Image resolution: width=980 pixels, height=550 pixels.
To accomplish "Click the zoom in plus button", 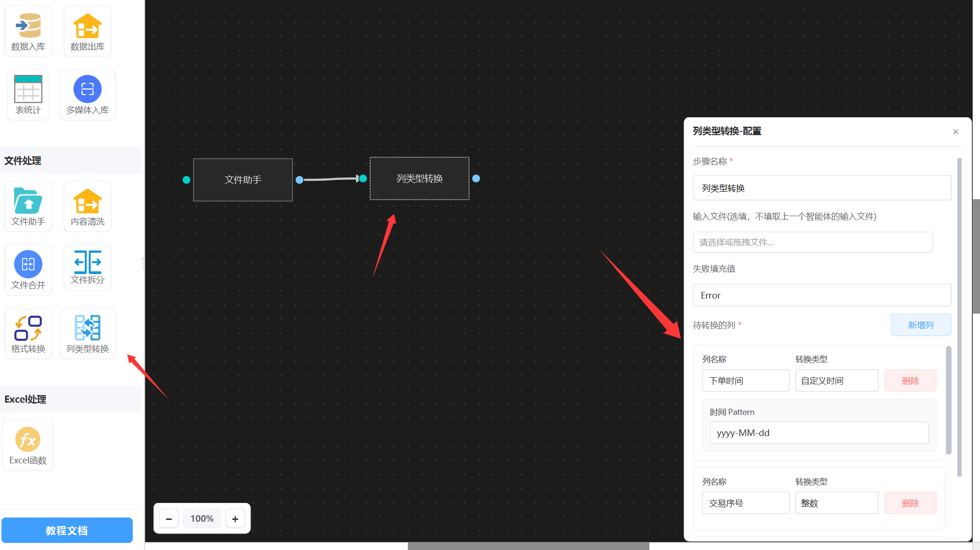I will pyautogui.click(x=235, y=518).
